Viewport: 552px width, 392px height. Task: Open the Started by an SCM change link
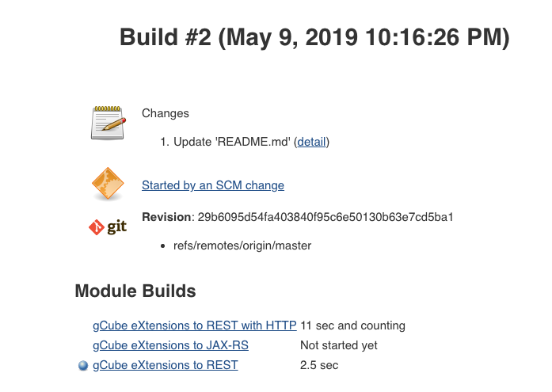click(x=212, y=185)
